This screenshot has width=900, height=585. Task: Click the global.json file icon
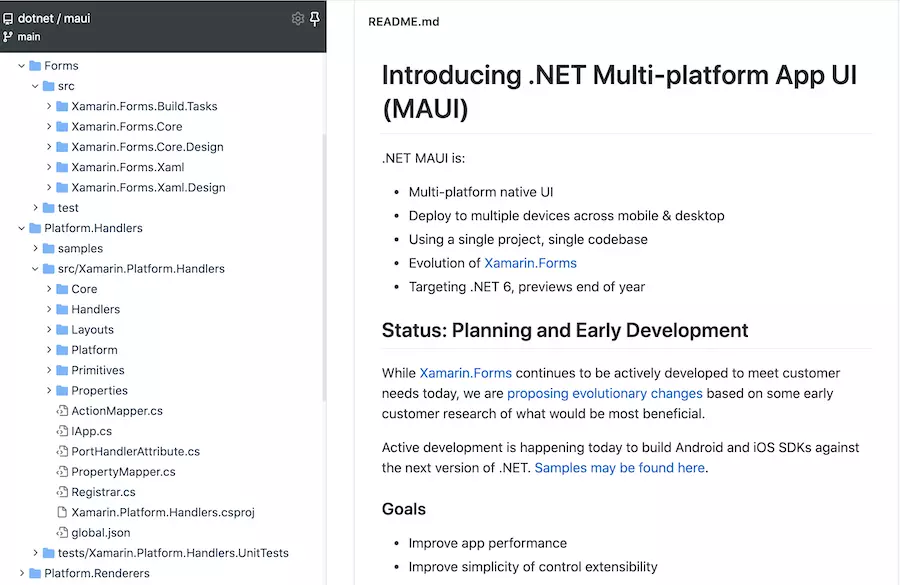(x=62, y=533)
